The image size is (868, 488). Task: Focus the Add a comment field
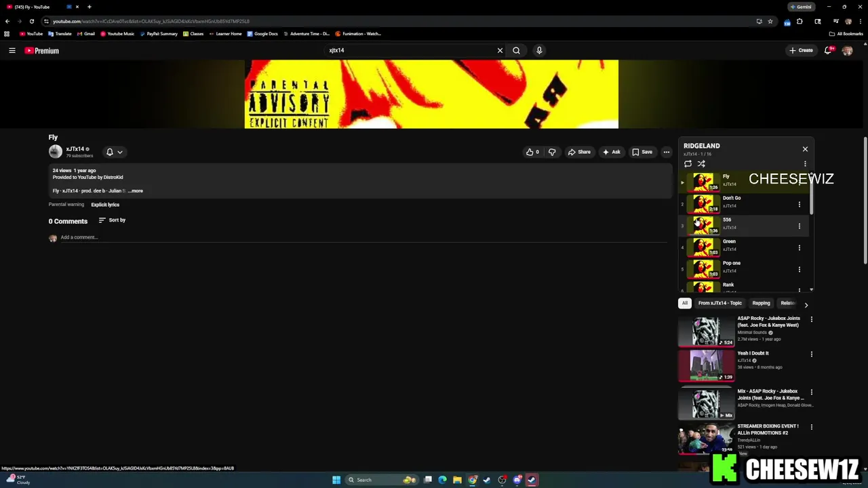point(363,237)
